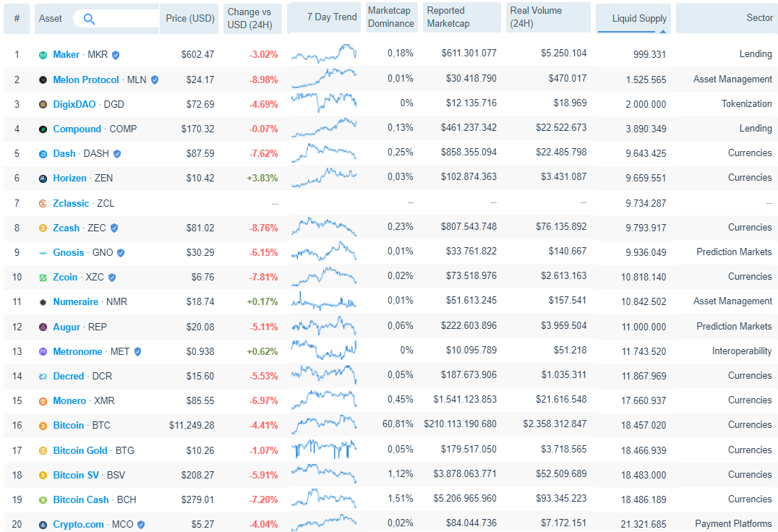
Task: Click the verified badge next to MLN
Action: [155, 80]
